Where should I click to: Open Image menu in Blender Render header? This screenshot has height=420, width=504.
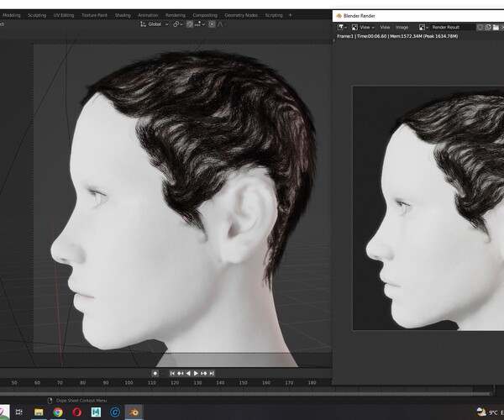point(402,28)
